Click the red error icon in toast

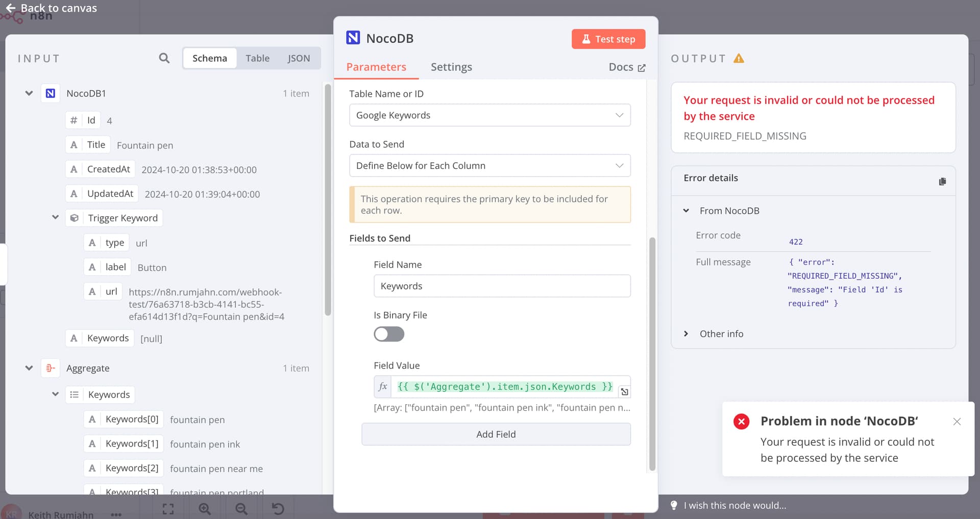pyautogui.click(x=741, y=421)
